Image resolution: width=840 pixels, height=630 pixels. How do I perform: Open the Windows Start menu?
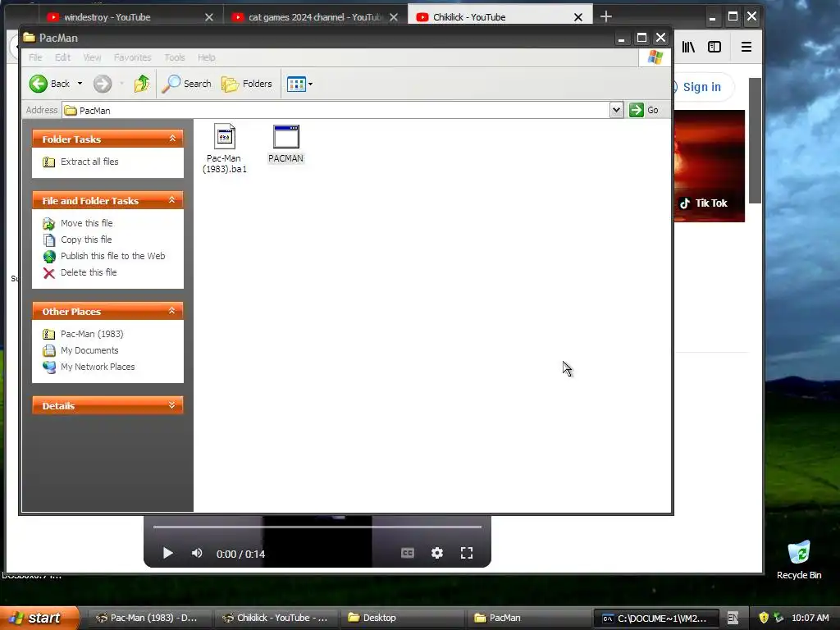39,618
